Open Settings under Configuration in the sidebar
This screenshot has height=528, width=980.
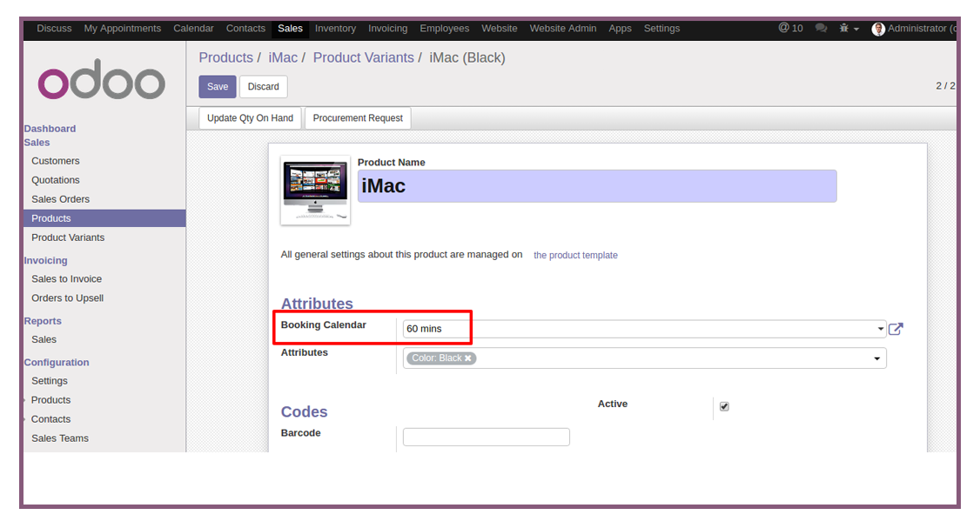50,380
